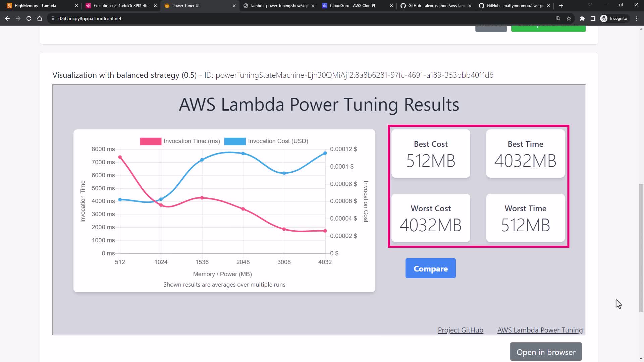Expand the tab search dropdown chevron
644x362 pixels.
[x=590, y=5]
